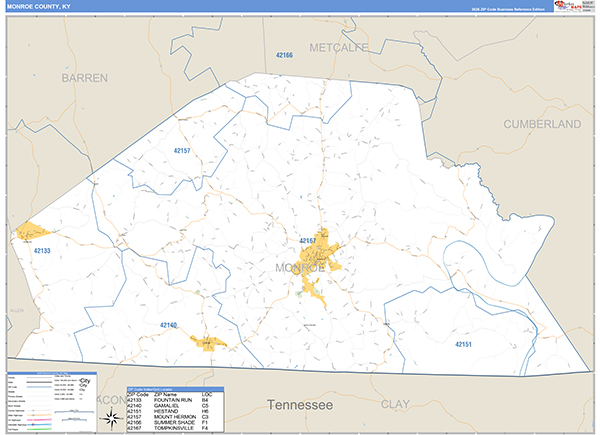This screenshot has height=435, width=600.
Task: Click ZIP label beside Tompkinsville city area
Action: click(308, 241)
